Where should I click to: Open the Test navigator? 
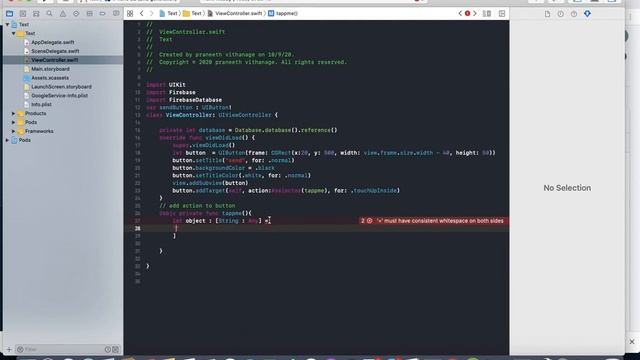[76, 13]
